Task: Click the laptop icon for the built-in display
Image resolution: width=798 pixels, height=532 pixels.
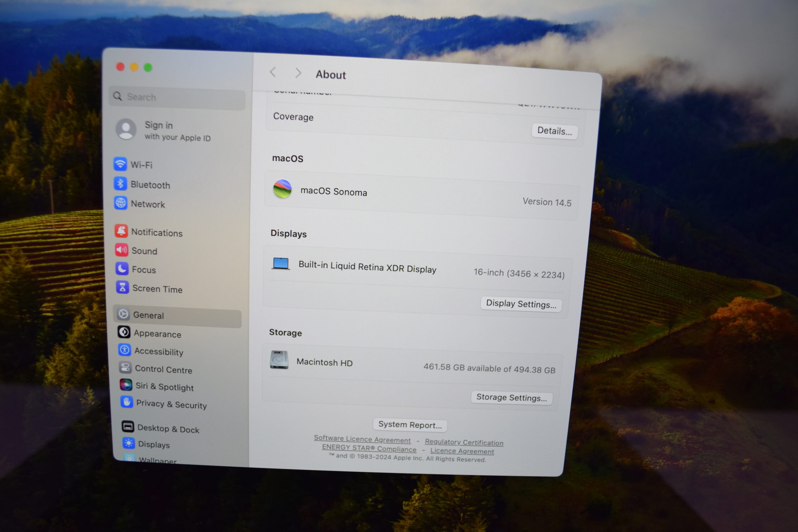Action: point(281,264)
